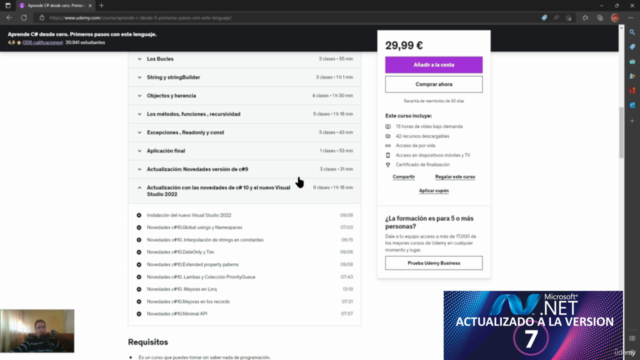Click lecture 'Novedades c#10. Interpolación de strings en constantes'
This screenshot has width=640, height=360.
[205, 240]
